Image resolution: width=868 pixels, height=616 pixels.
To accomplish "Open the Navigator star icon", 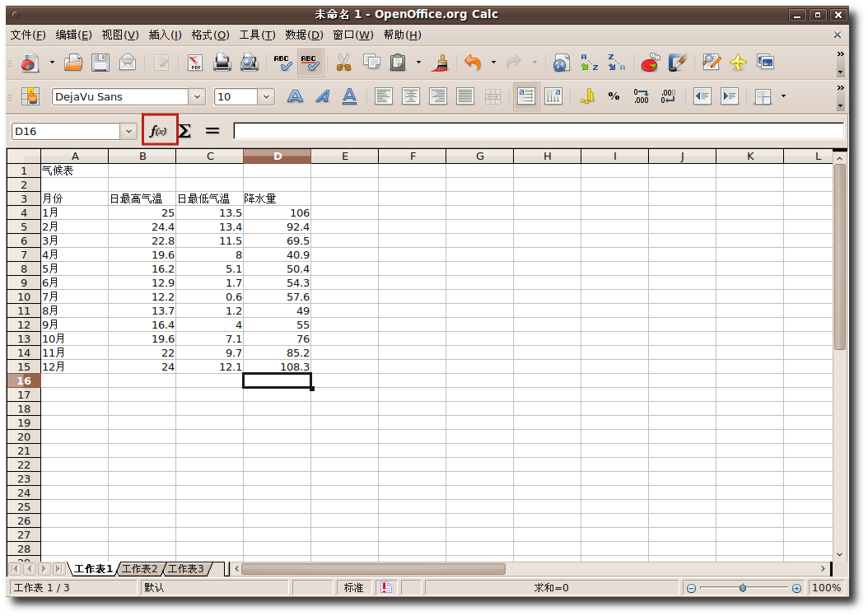I will [738, 63].
